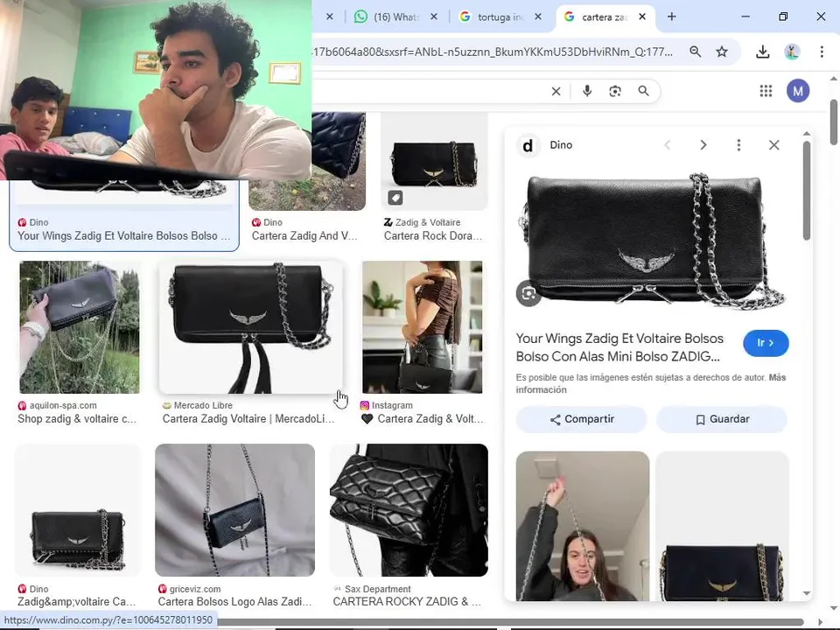This screenshot has width=840, height=630.
Task: Open Zadig & Voltaire Cartera Rock Dora thumbnail
Action: point(434,161)
